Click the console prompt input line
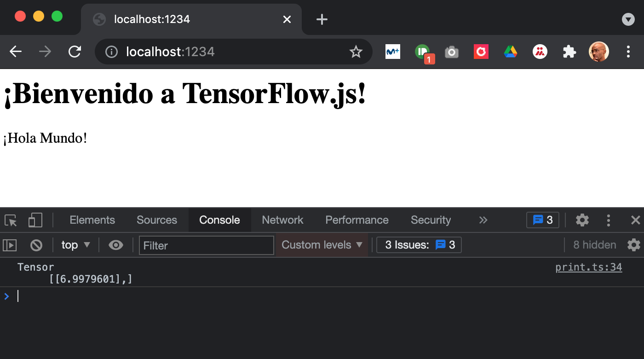Image resolution: width=644 pixels, height=359 pixels. [322, 296]
